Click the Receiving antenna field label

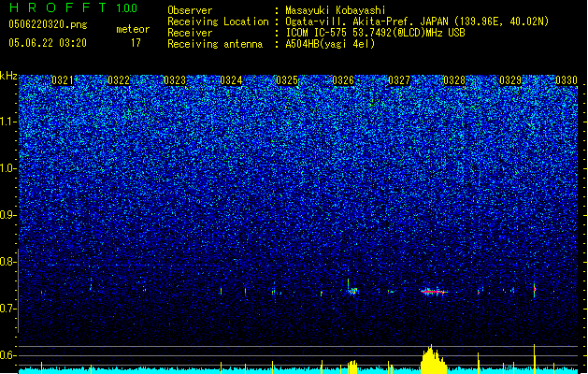click(x=215, y=44)
